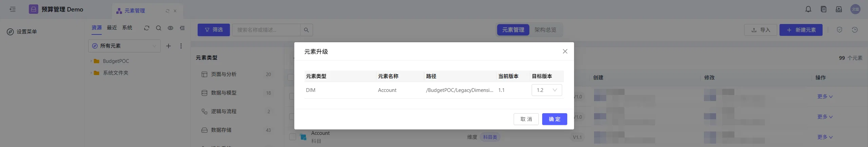Viewport: 868px width, 147px height.
Task: Select 系统文件夹 folder
Action: tap(116, 73)
